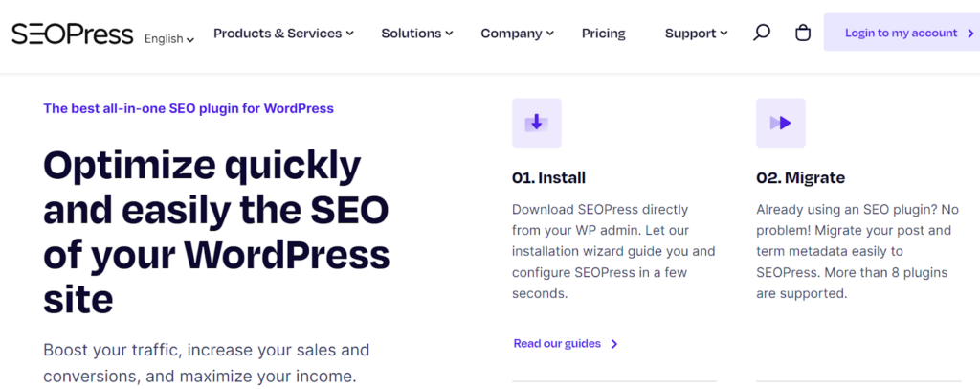This screenshot has width=980, height=389.
Task: Click the best all-in-one SEO plugin tagline
Action: 189,108
